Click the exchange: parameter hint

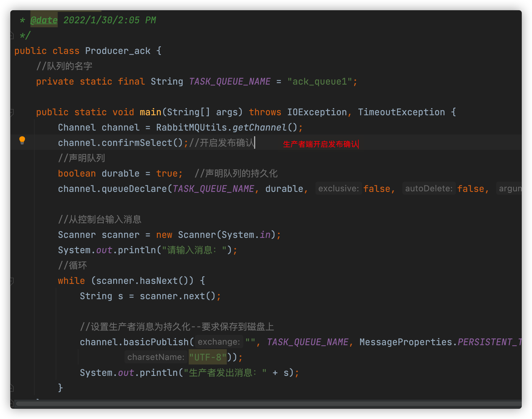pyautogui.click(x=219, y=342)
